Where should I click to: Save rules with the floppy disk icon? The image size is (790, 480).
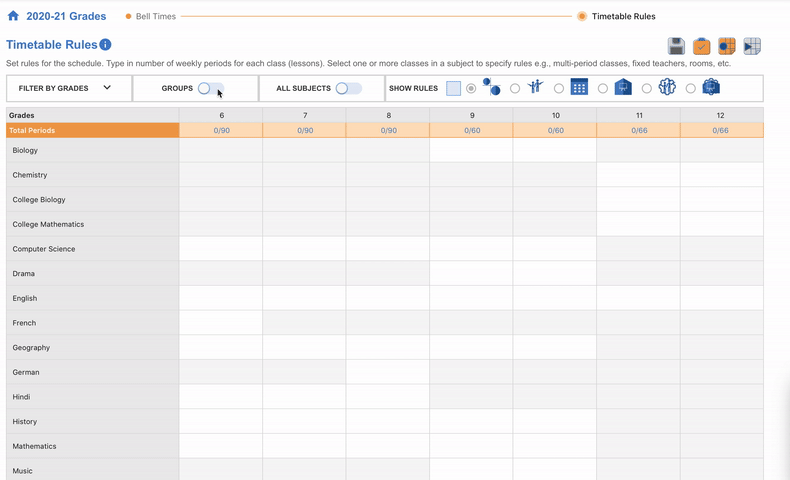[676, 46]
